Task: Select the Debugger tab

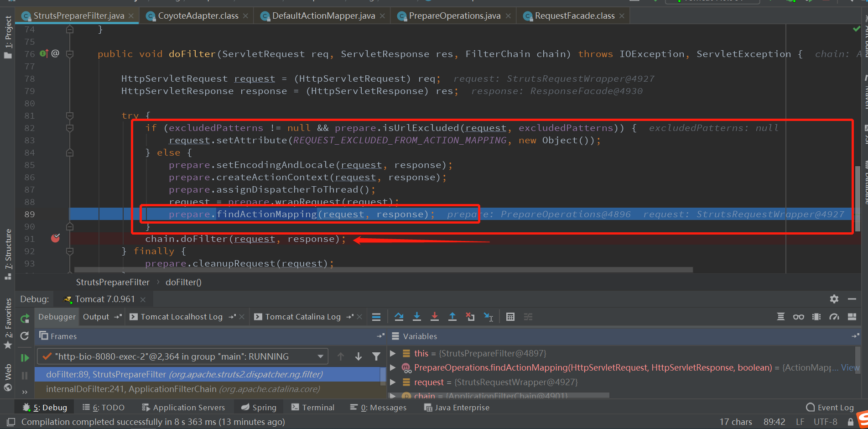Action: [x=57, y=317]
